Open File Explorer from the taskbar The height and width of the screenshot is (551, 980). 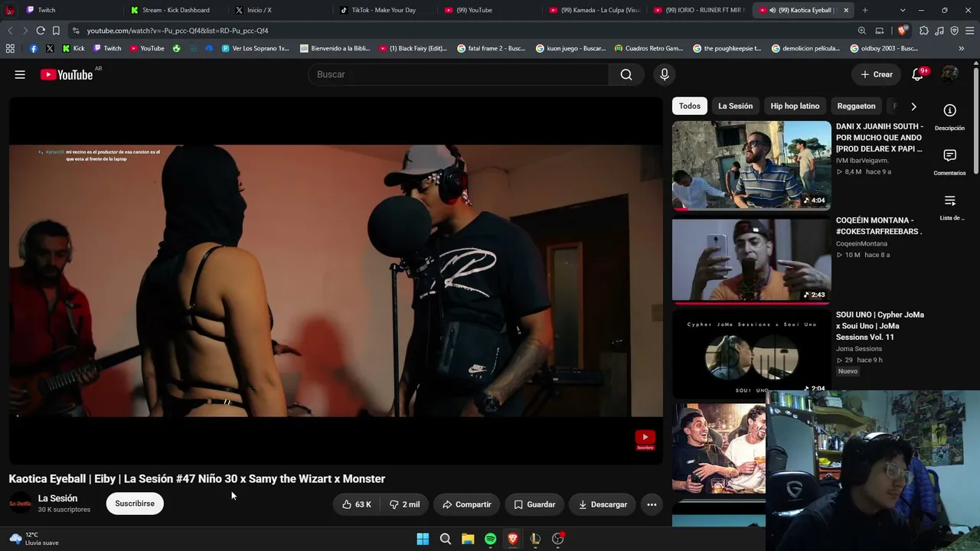point(468,539)
